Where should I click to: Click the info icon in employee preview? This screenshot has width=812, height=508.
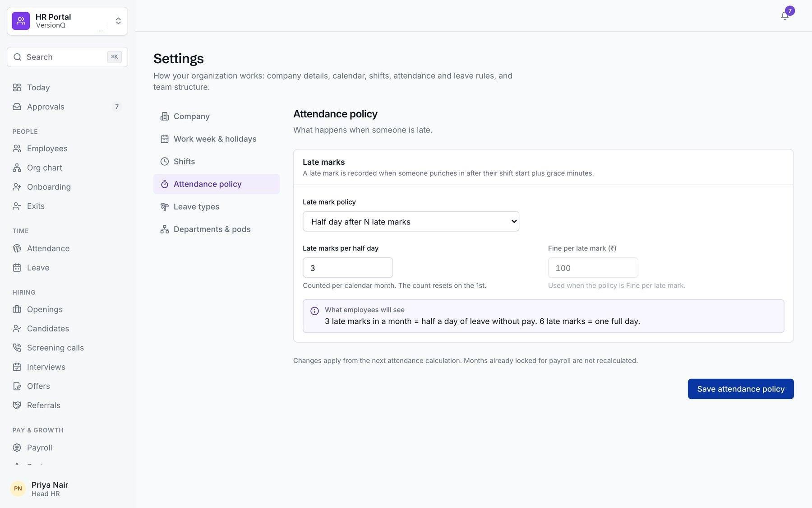(314, 311)
